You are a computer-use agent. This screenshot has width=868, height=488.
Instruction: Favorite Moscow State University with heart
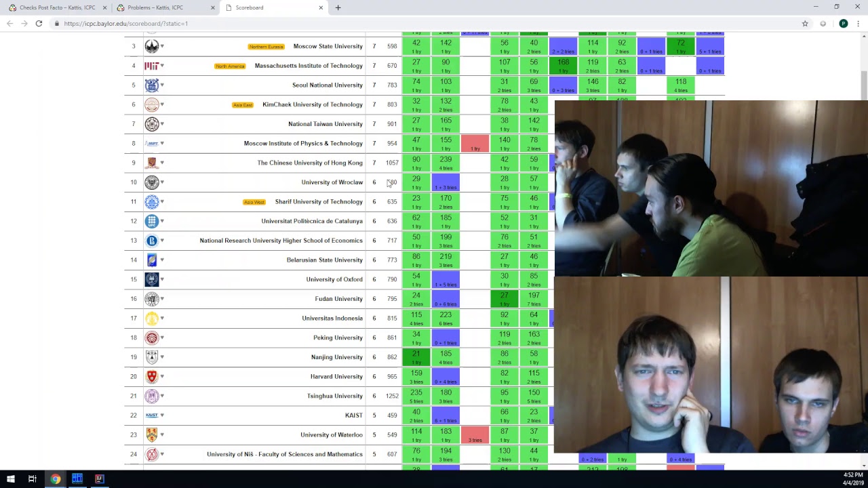[x=162, y=46]
